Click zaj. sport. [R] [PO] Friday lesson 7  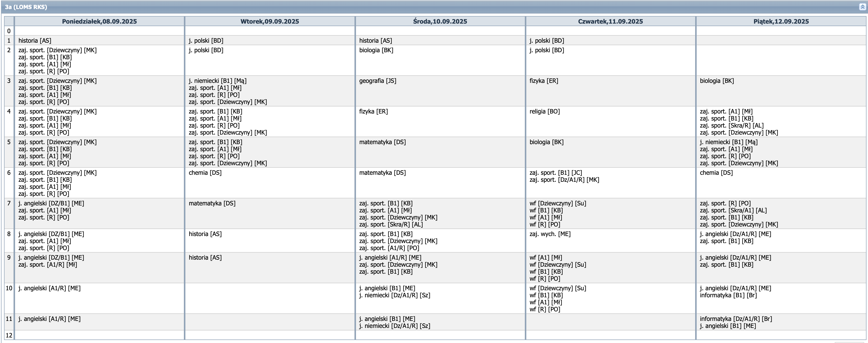725,203
